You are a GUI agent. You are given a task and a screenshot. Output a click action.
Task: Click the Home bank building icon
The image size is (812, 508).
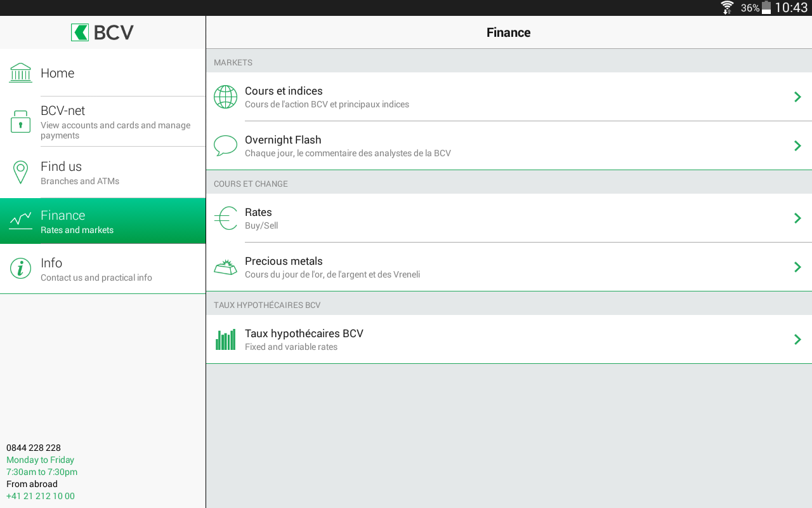click(x=20, y=72)
